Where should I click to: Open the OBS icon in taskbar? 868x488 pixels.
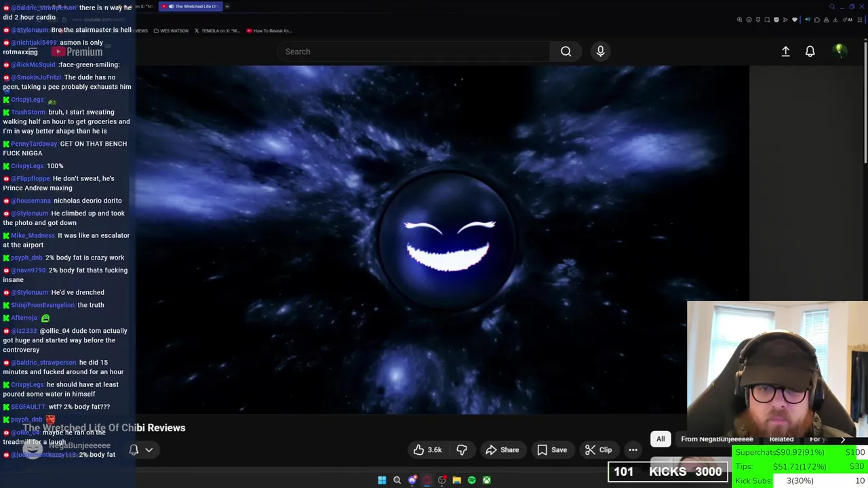click(441, 480)
